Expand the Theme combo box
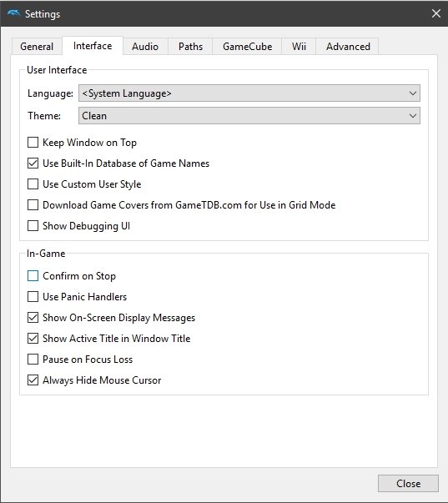The image size is (448, 503). click(x=249, y=115)
